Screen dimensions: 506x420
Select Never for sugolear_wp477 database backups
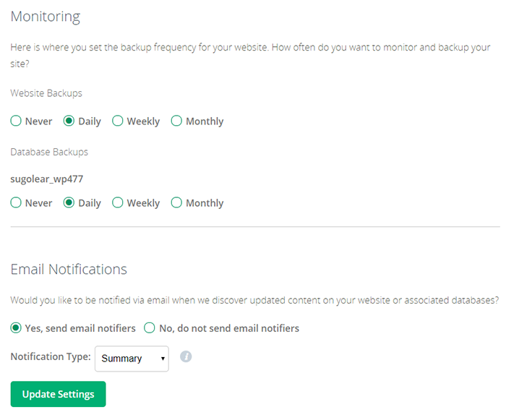[16, 203]
